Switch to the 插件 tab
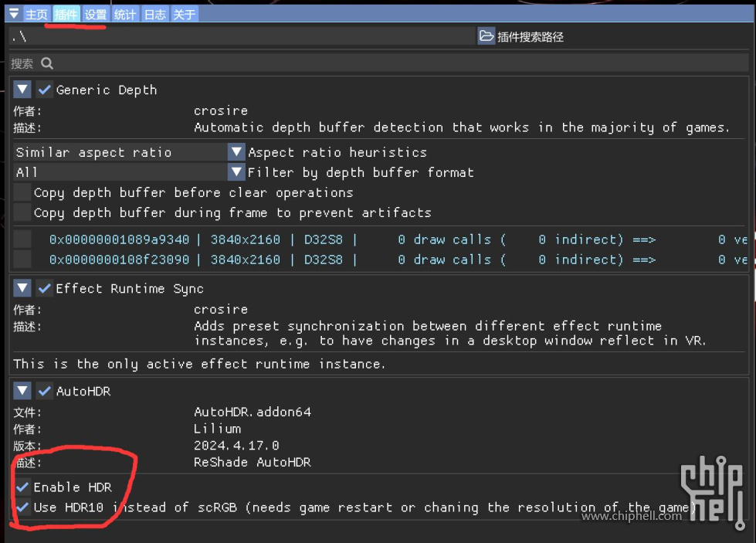The width and height of the screenshot is (756, 543). pyautogui.click(x=66, y=15)
